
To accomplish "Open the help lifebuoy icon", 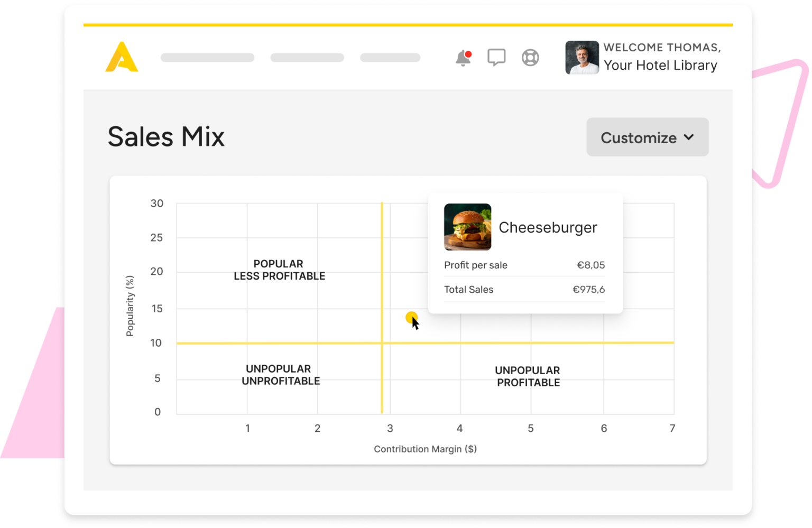I will 530,58.
